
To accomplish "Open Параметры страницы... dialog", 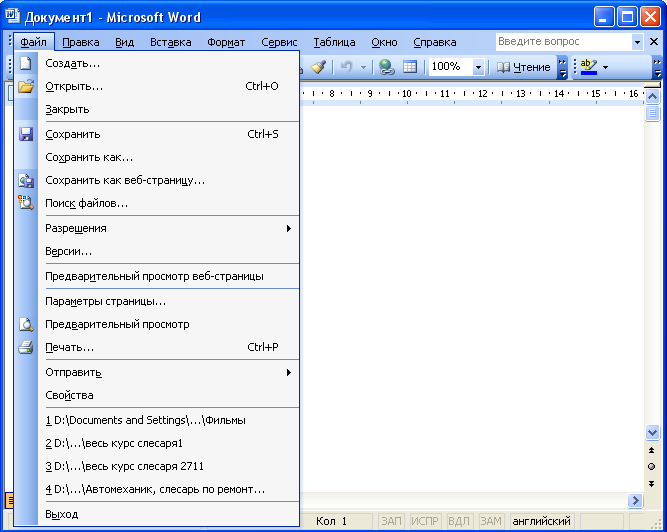I will [x=157, y=302].
